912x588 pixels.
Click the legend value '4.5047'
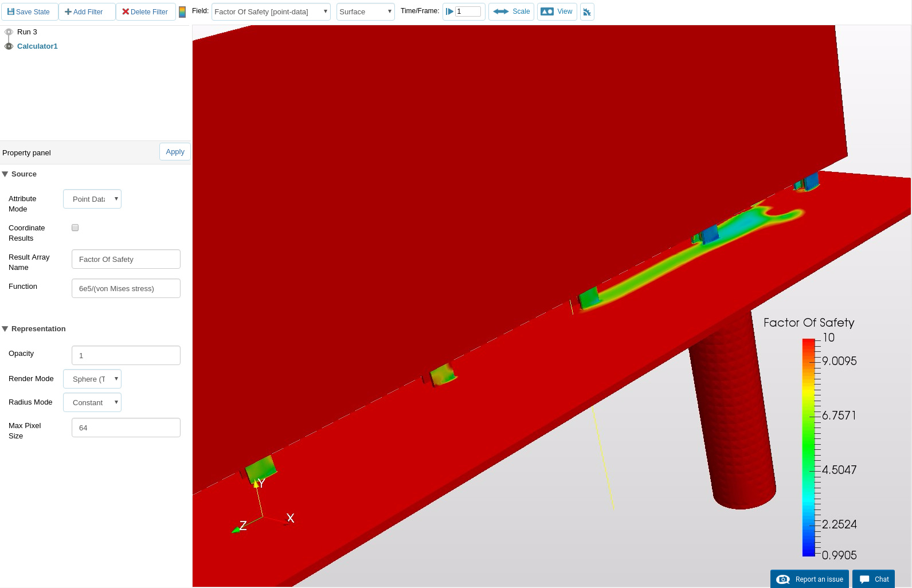tap(839, 470)
